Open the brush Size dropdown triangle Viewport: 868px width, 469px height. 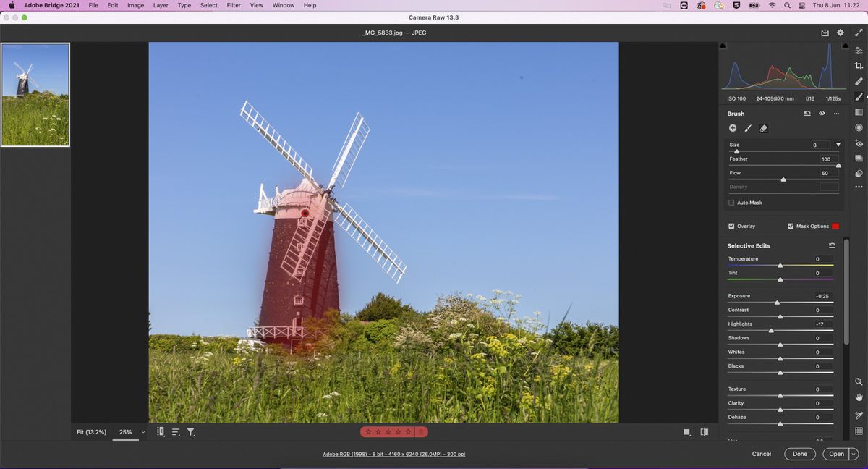coord(838,144)
